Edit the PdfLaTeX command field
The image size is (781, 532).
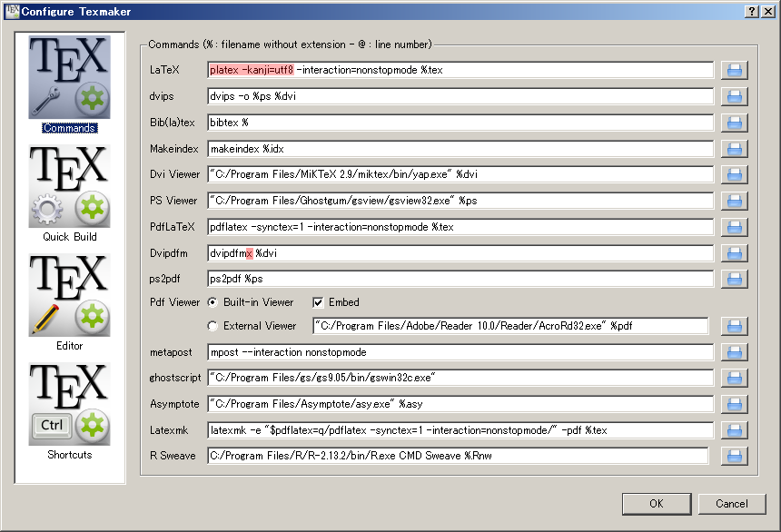click(x=460, y=227)
